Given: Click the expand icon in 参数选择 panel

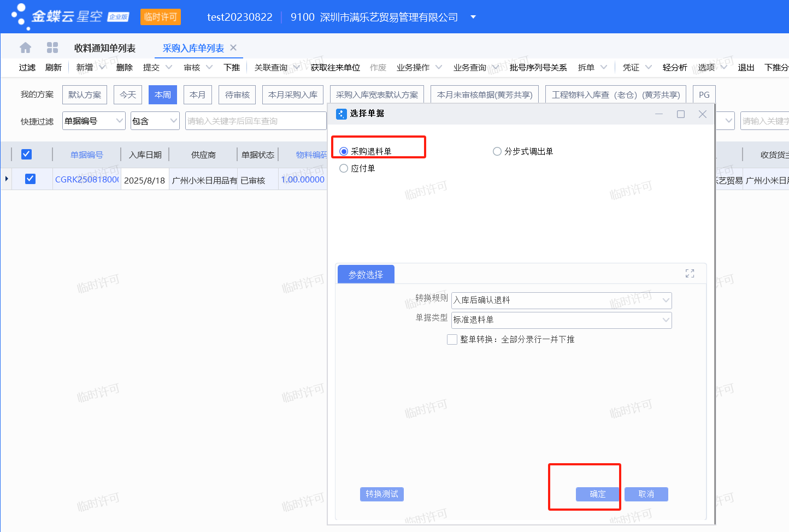Looking at the screenshot, I should pos(690,274).
